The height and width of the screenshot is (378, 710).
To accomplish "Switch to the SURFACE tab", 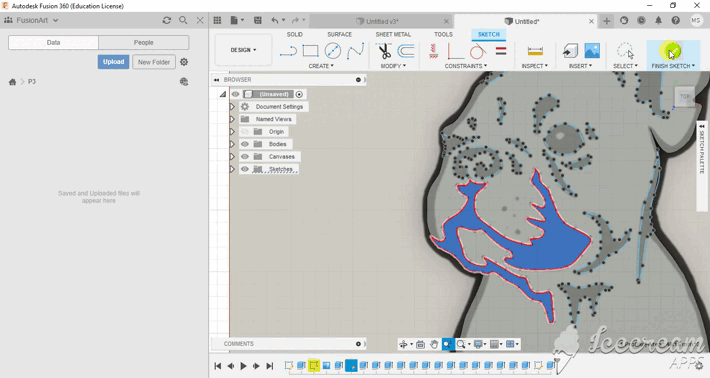I will pyautogui.click(x=340, y=34).
